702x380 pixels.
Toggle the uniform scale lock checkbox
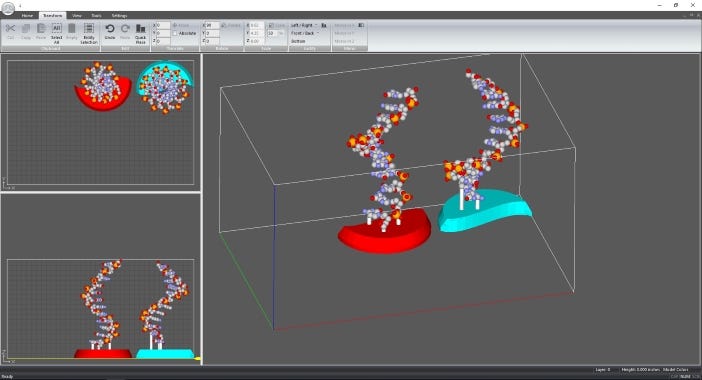click(x=271, y=26)
